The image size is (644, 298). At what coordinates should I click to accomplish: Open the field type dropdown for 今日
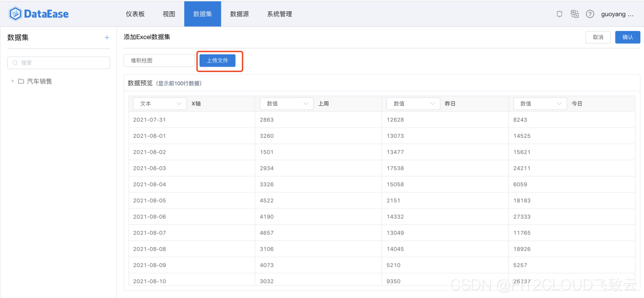(x=540, y=103)
